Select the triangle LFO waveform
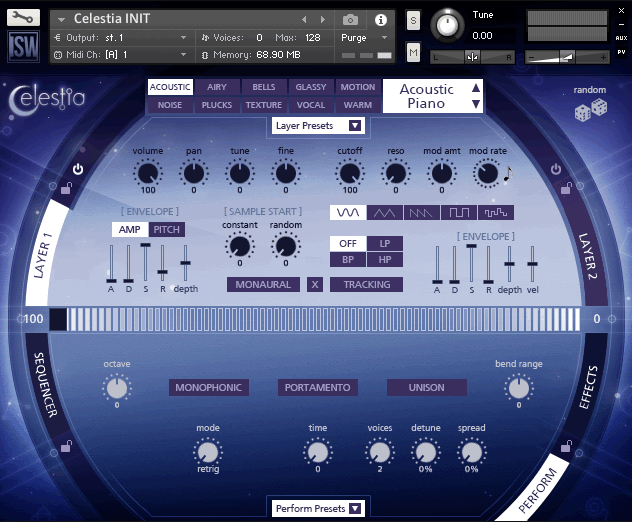Screen dimensions: 632x522 (385, 212)
